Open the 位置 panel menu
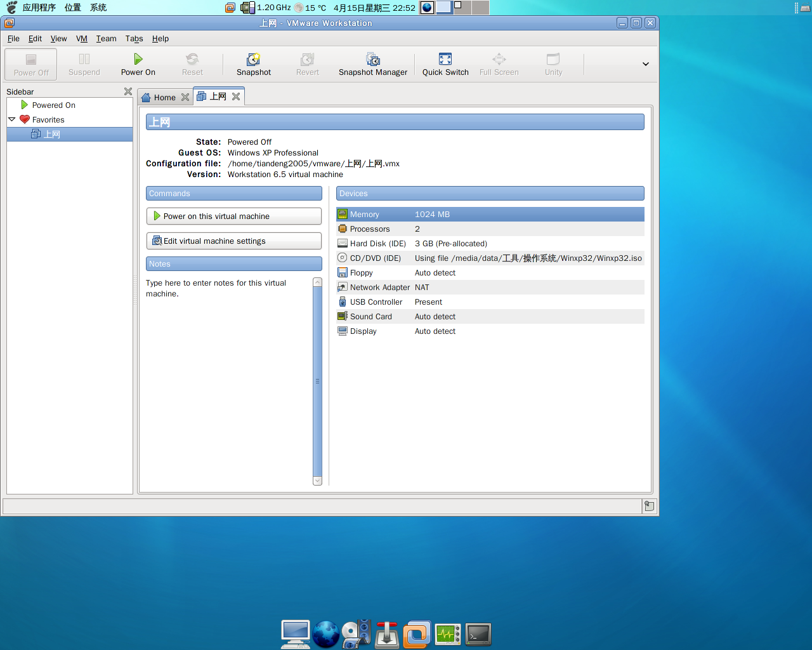 [x=72, y=8]
